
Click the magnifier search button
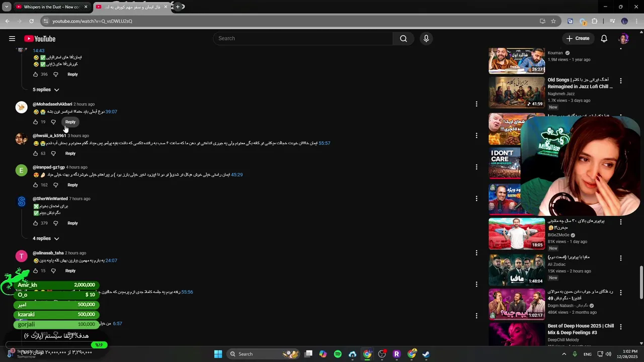point(404,39)
